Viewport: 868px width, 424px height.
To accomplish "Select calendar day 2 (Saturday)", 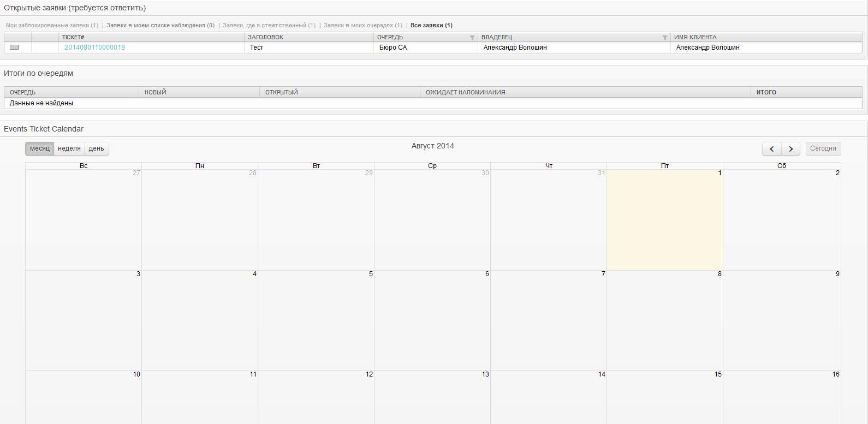I will coord(782,220).
